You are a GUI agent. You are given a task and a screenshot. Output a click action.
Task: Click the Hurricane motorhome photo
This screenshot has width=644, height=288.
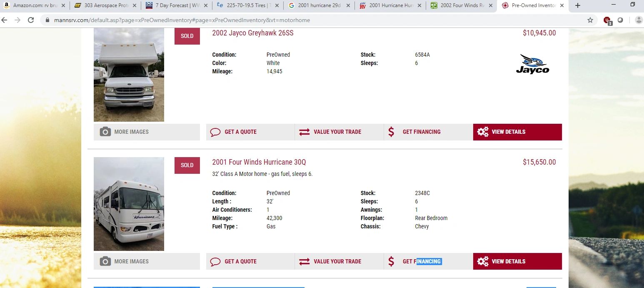(x=129, y=204)
